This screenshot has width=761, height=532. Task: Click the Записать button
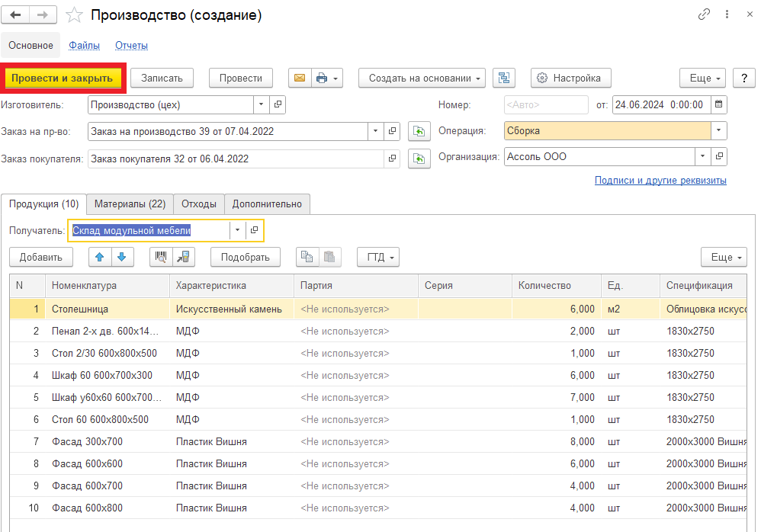coord(162,78)
